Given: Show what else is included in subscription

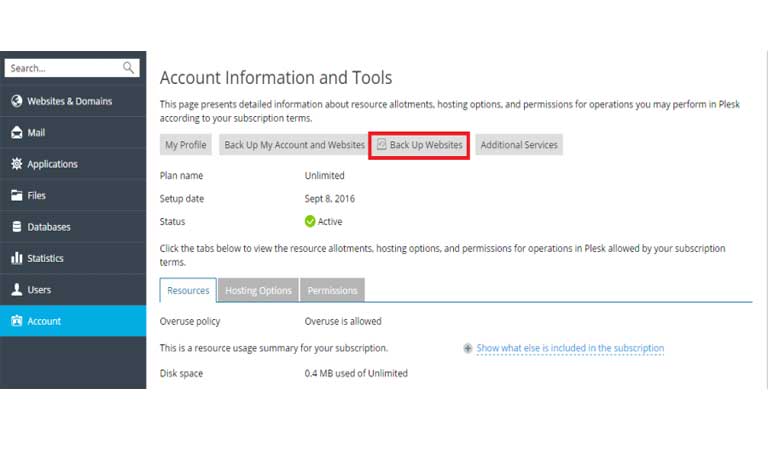Looking at the screenshot, I should click(570, 348).
